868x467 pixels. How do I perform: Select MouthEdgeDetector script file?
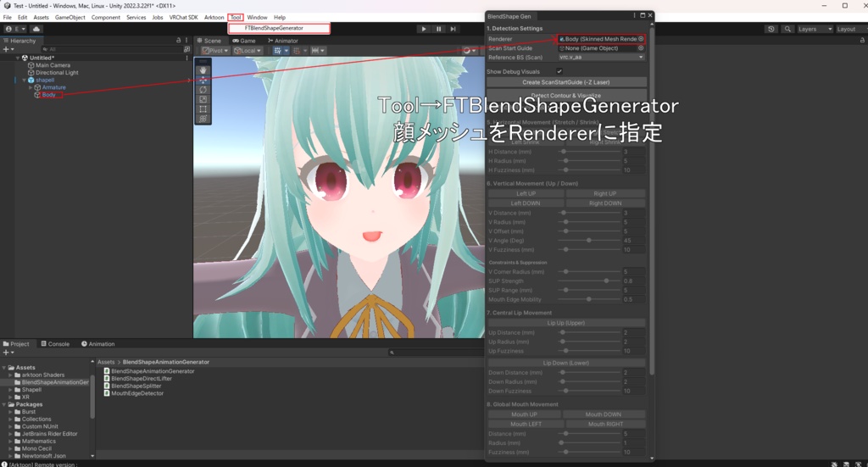[x=133, y=393]
